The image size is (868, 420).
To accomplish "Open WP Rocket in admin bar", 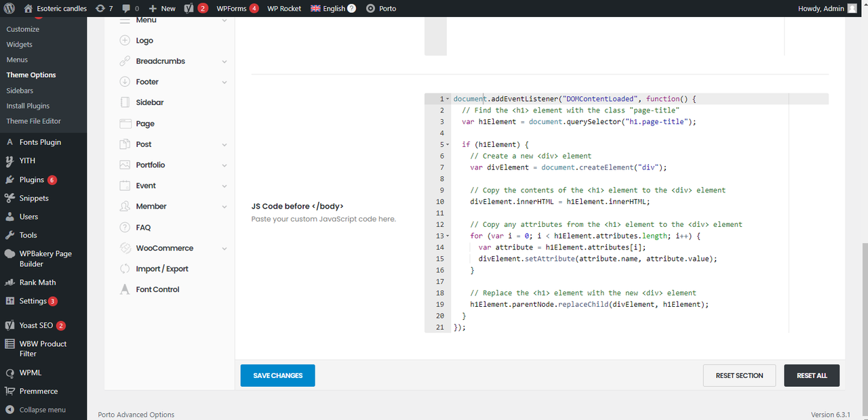I will click(284, 8).
